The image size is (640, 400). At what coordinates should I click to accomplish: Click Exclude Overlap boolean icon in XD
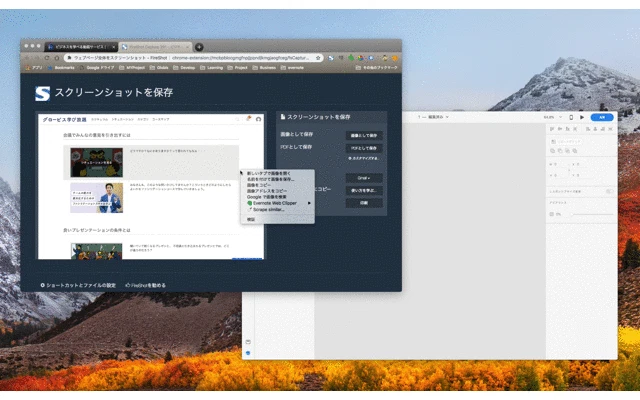(575, 151)
